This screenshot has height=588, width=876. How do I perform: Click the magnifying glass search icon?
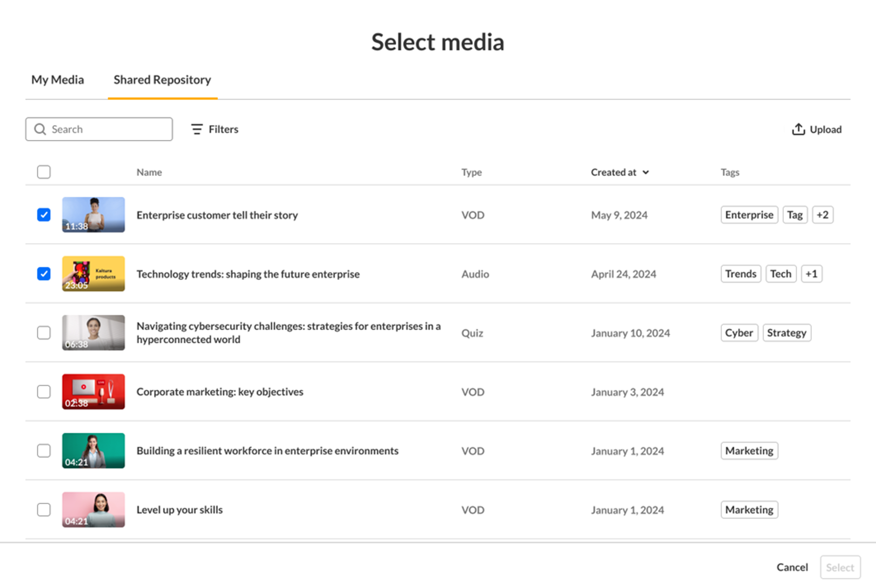[40, 129]
